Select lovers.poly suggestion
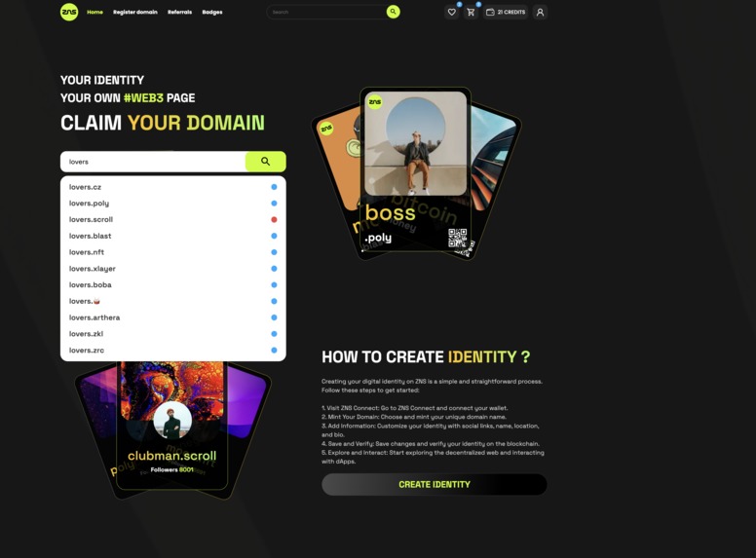 (x=173, y=204)
